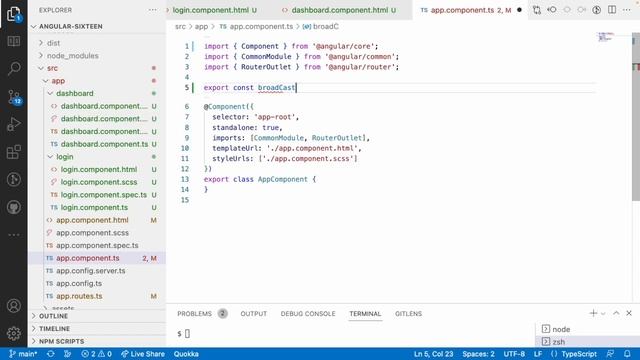The width and height of the screenshot is (640, 360).
Task: Change indentation via Spaces: 2
Action: coord(478,354)
